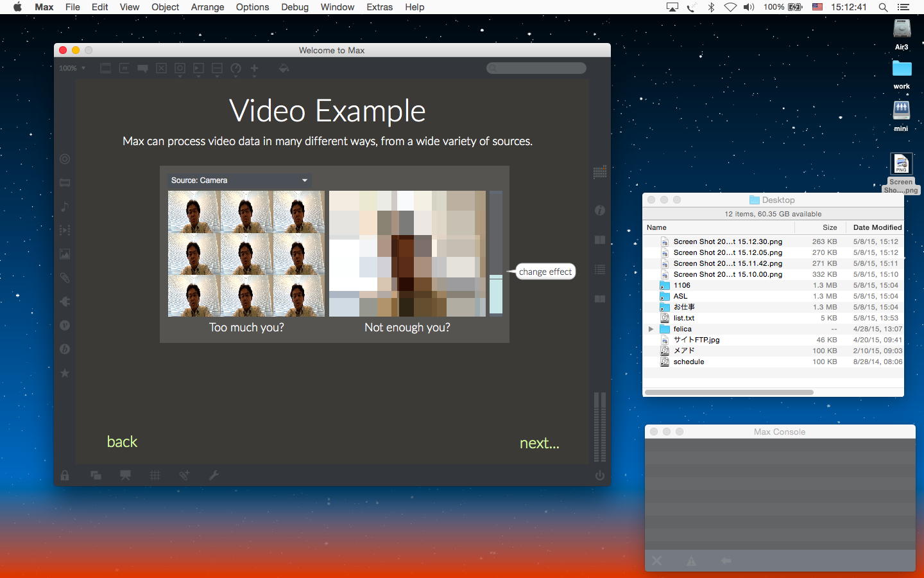
Task: Open the Extras menu
Action: pyautogui.click(x=379, y=7)
